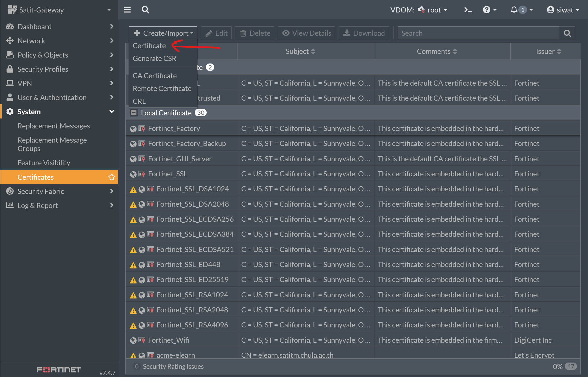This screenshot has width=588, height=377.
Task: Select CRL menu entry
Action: [x=139, y=101]
